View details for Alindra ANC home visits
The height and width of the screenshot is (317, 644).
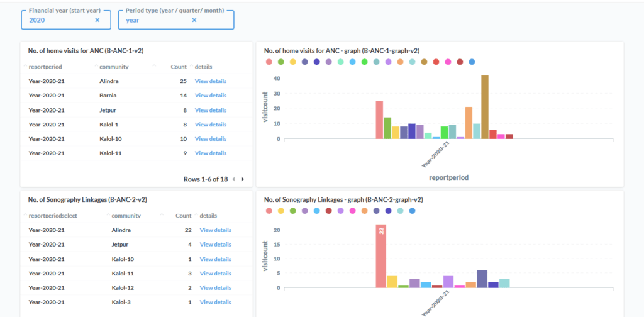[211, 81]
